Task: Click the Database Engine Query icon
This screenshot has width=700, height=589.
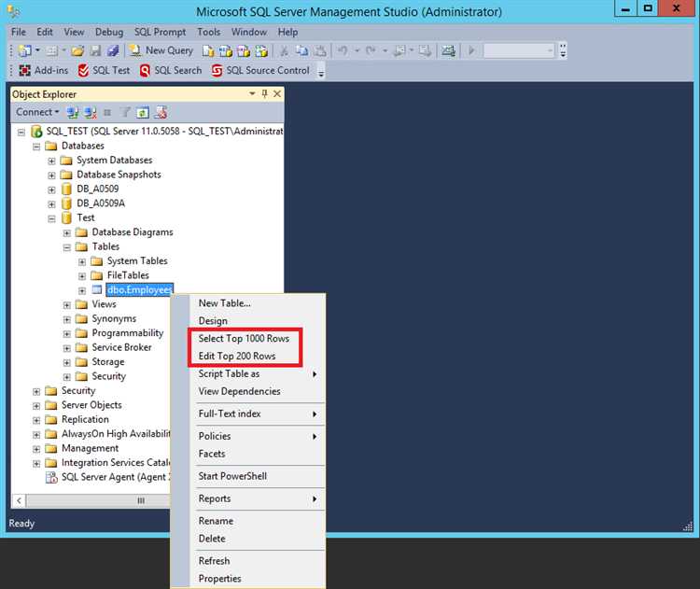Action: pos(208,51)
